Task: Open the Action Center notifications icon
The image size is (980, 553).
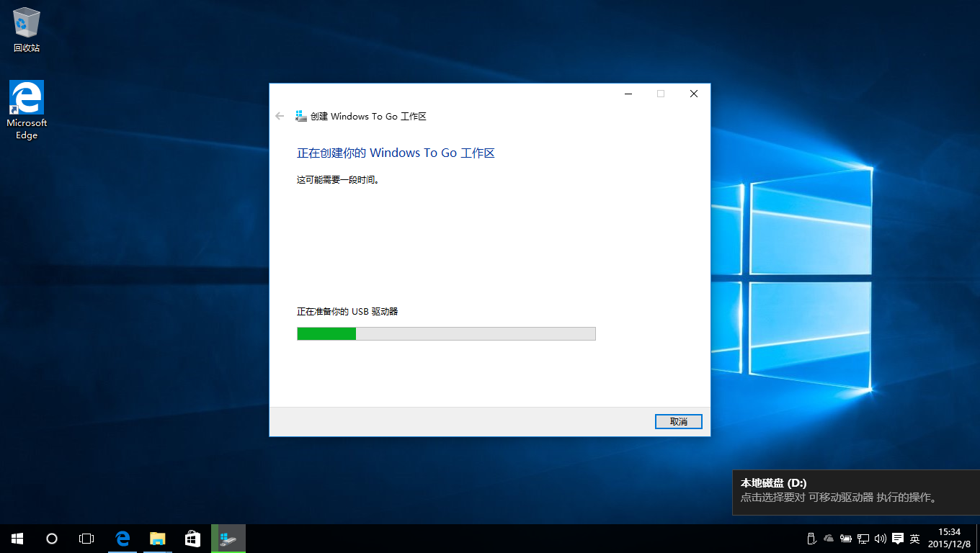Action: [898, 538]
